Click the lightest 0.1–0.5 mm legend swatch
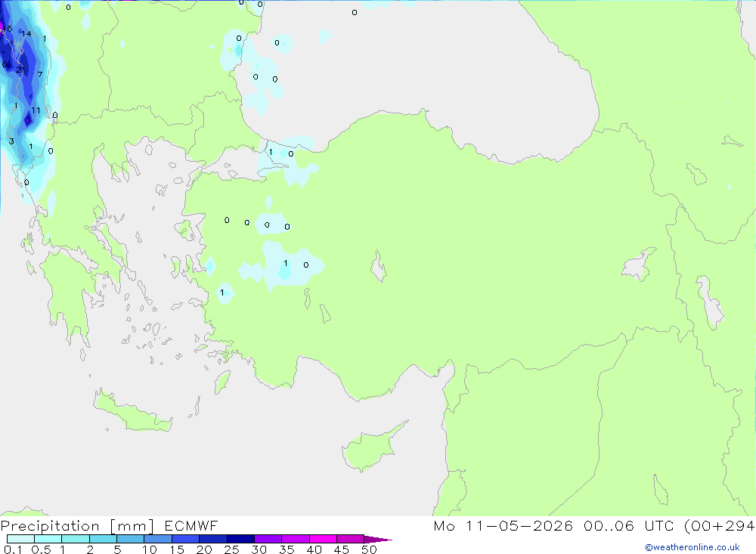Image resolution: width=756 pixels, height=554 pixels. click(x=20, y=539)
